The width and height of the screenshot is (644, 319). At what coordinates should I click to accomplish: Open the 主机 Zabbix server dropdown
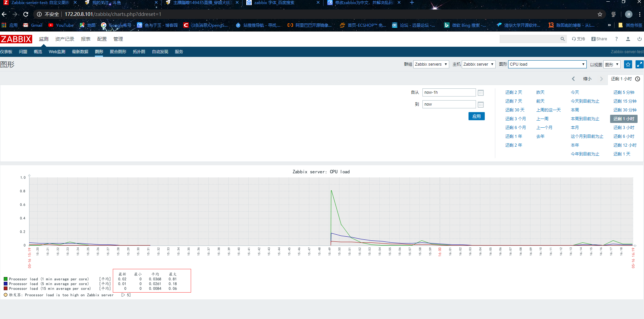click(x=479, y=64)
